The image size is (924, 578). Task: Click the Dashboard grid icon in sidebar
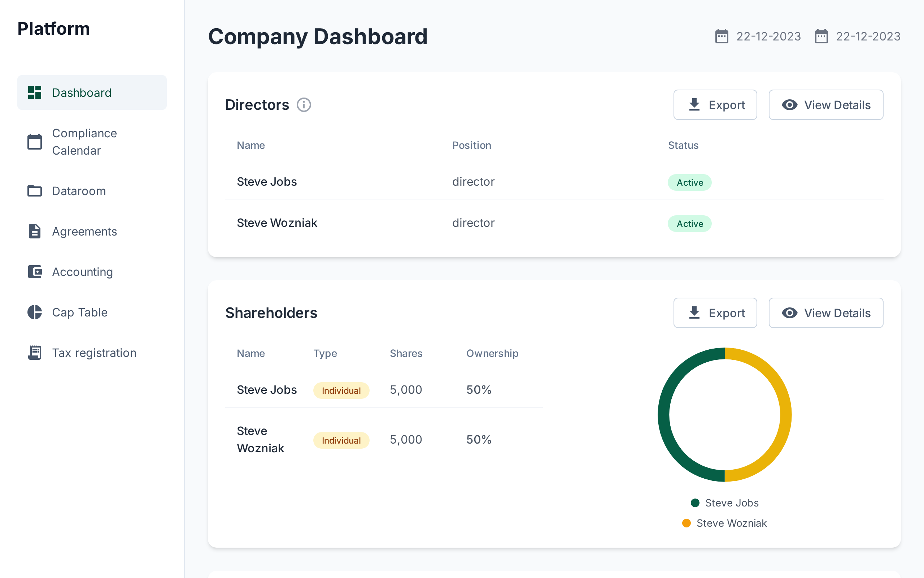click(34, 92)
